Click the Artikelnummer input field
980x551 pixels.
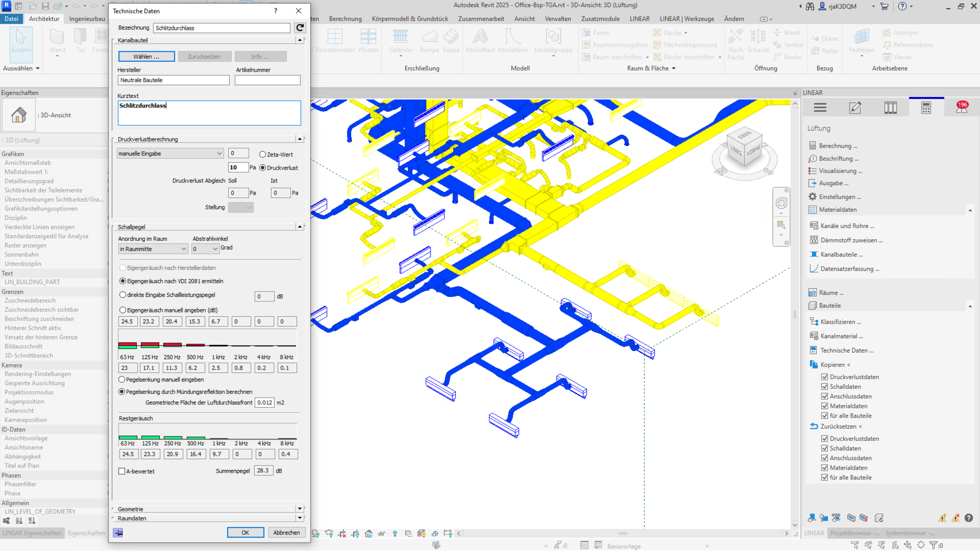click(x=267, y=80)
